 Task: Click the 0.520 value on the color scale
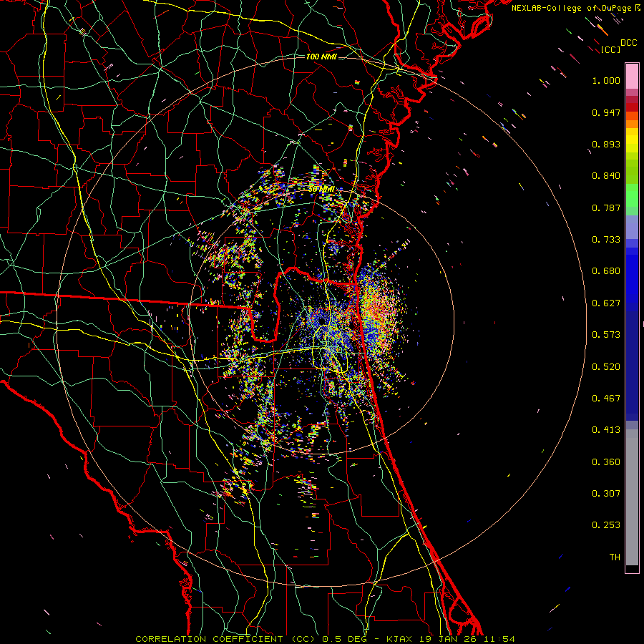coord(606,367)
